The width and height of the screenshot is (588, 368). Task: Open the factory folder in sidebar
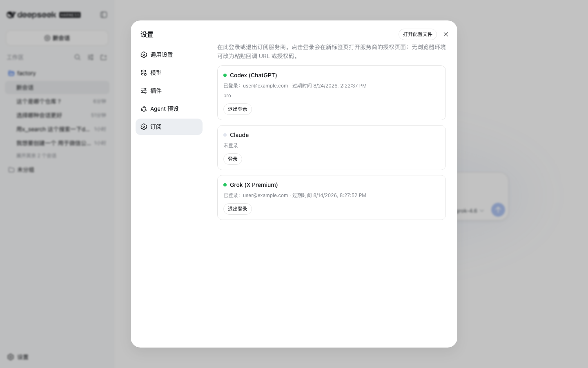coord(57,73)
